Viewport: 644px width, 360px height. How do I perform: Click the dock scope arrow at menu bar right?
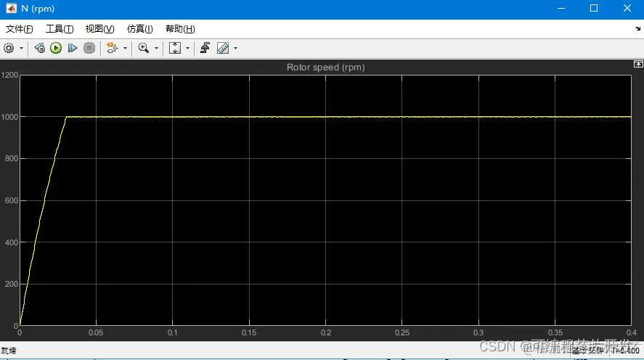[x=637, y=29]
